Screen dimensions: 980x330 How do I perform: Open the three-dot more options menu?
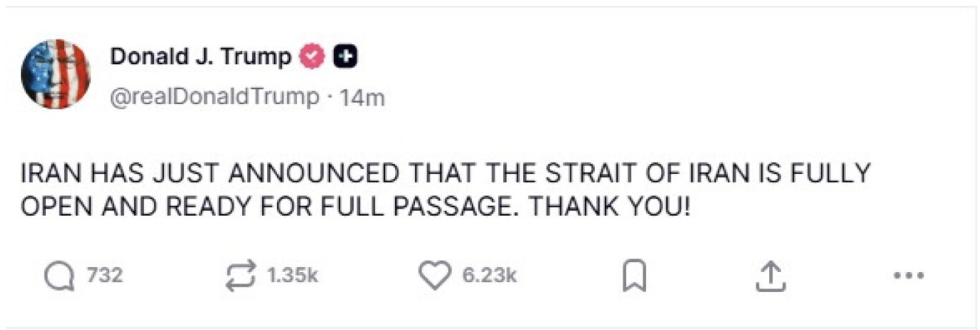coord(909,276)
